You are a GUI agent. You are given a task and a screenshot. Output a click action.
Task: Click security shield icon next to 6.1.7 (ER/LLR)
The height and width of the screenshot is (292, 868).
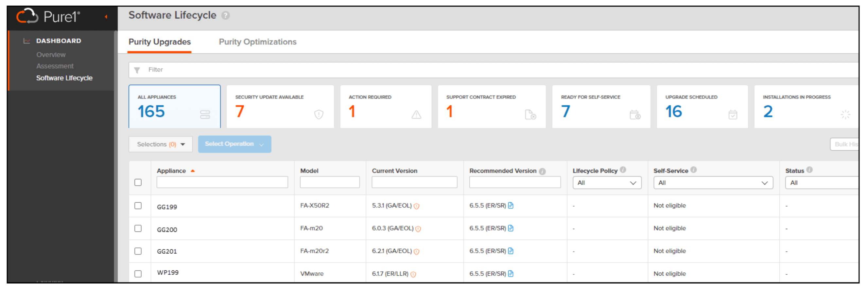coord(413,274)
